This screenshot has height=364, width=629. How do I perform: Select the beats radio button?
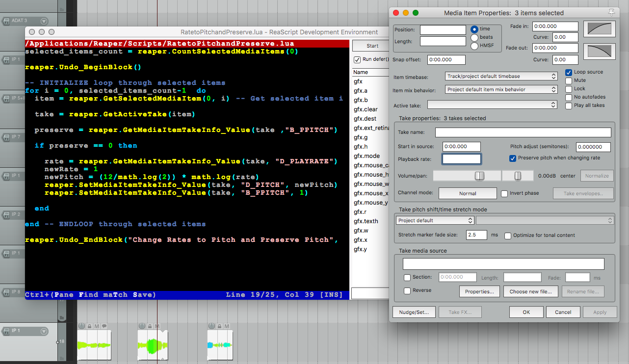[x=474, y=37]
